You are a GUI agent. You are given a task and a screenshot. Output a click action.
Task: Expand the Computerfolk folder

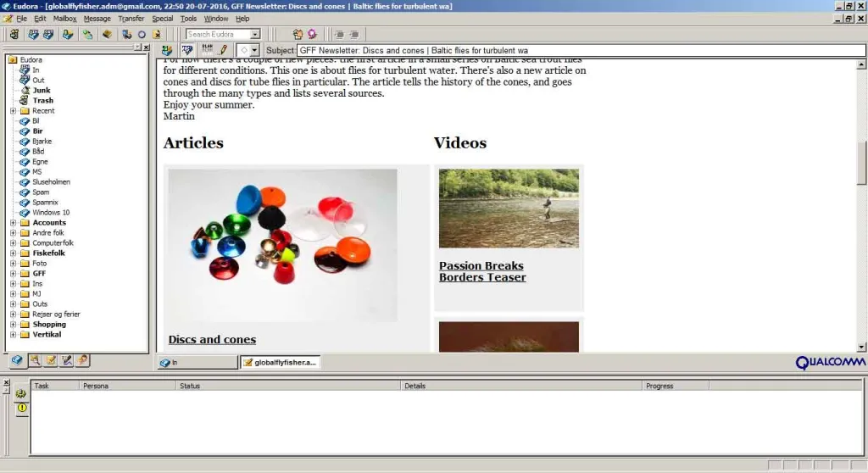[14, 243]
